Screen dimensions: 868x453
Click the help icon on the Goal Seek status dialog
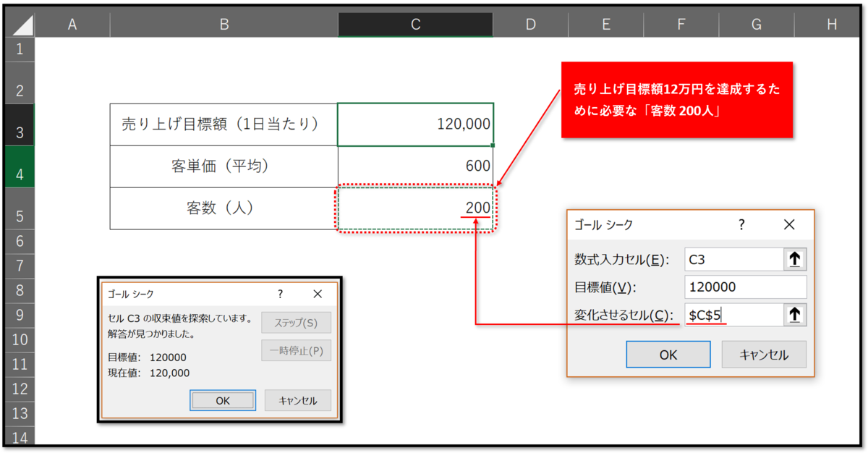click(x=281, y=294)
